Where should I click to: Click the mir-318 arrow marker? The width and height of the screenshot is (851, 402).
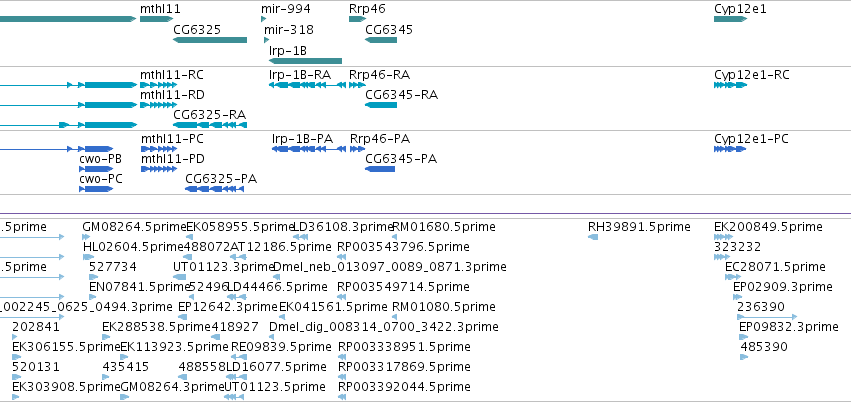(266, 40)
